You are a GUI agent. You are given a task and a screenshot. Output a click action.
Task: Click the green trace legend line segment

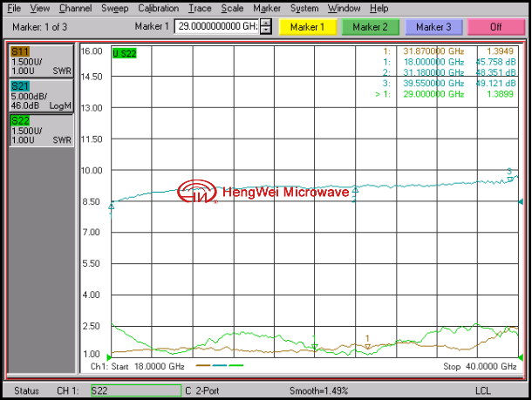tap(235, 366)
